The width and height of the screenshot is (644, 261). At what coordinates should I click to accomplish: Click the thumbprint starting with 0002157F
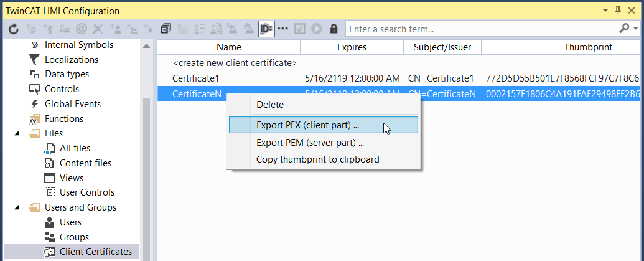(562, 94)
